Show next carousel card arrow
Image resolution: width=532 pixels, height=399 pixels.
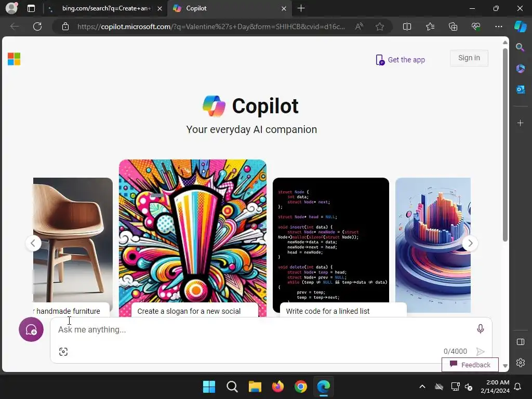[470, 243]
